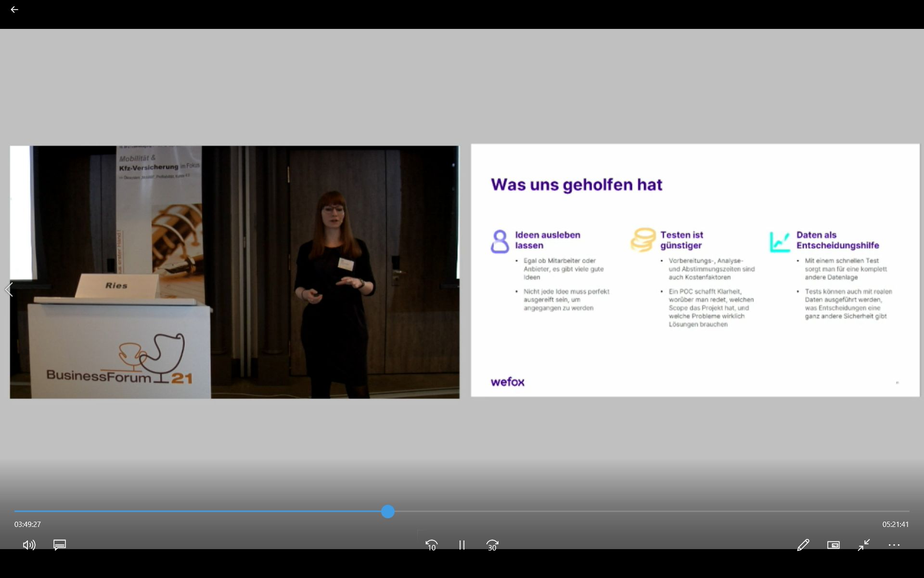Image resolution: width=924 pixels, height=578 pixels.
Task: Open the volume control
Action: (29, 545)
